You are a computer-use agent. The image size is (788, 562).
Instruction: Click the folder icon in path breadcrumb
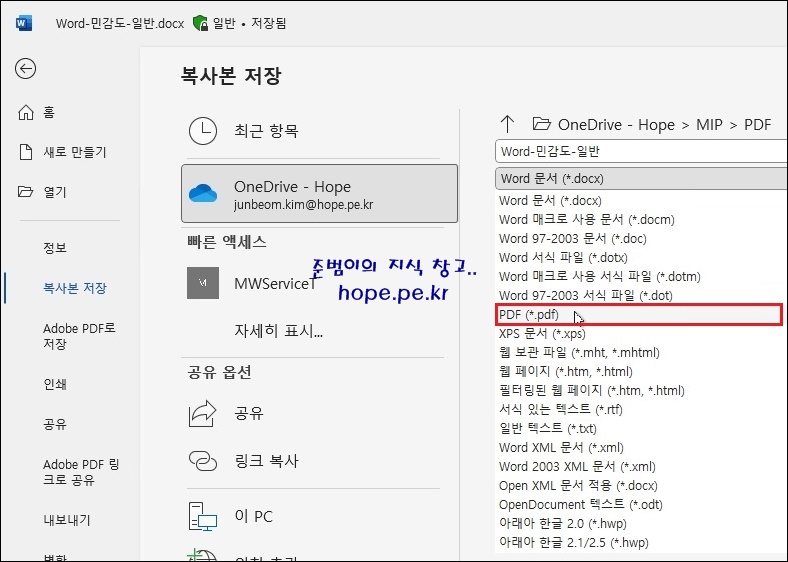pos(542,124)
